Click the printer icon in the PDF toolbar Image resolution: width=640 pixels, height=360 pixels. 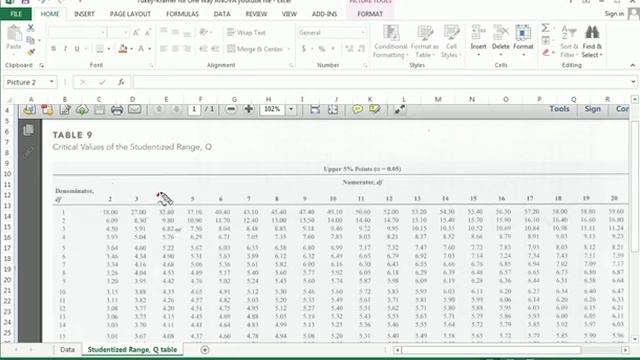tap(117, 109)
